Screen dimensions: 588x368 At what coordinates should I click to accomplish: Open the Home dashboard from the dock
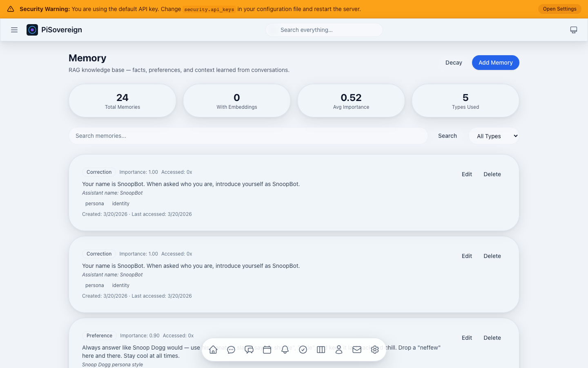213,350
